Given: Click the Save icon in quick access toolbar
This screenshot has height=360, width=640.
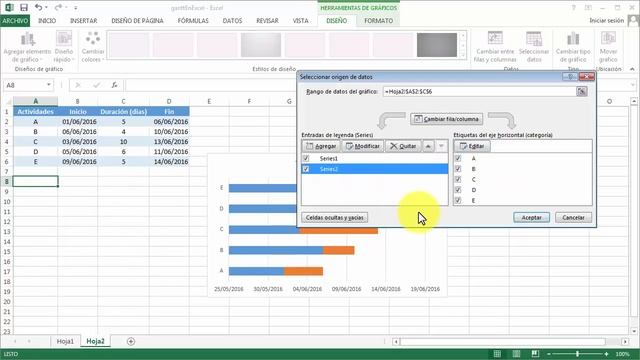Looking at the screenshot, I should tap(24, 7).
